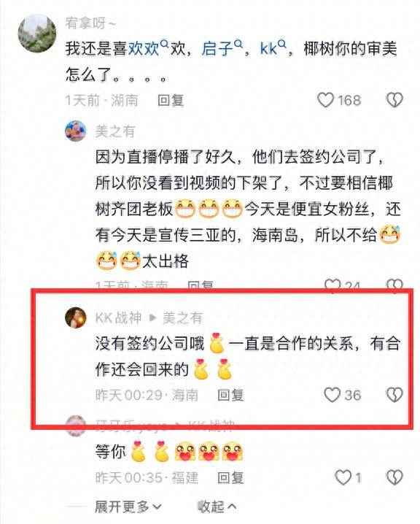This screenshot has width=420, height=524.
Task: Dislike KK战神's reply with broken heart icon
Action: point(394,395)
